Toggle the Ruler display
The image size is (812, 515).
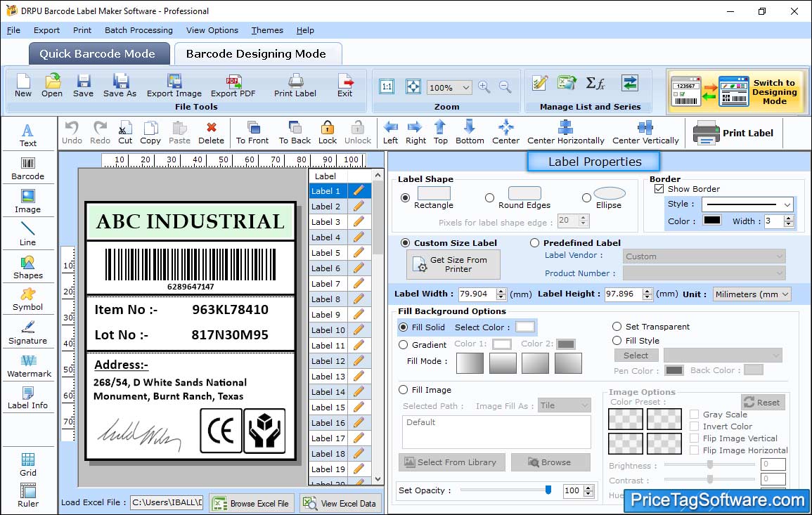[28, 495]
